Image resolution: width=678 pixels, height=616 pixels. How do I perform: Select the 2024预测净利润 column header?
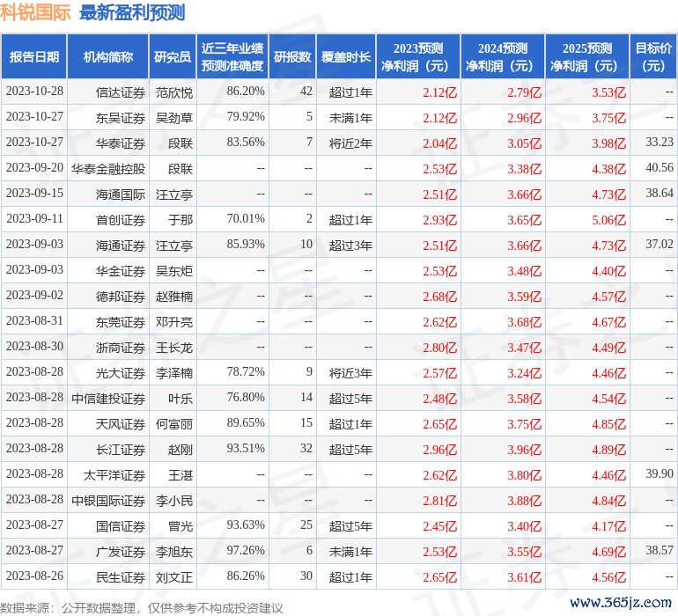pyautogui.click(x=503, y=56)
